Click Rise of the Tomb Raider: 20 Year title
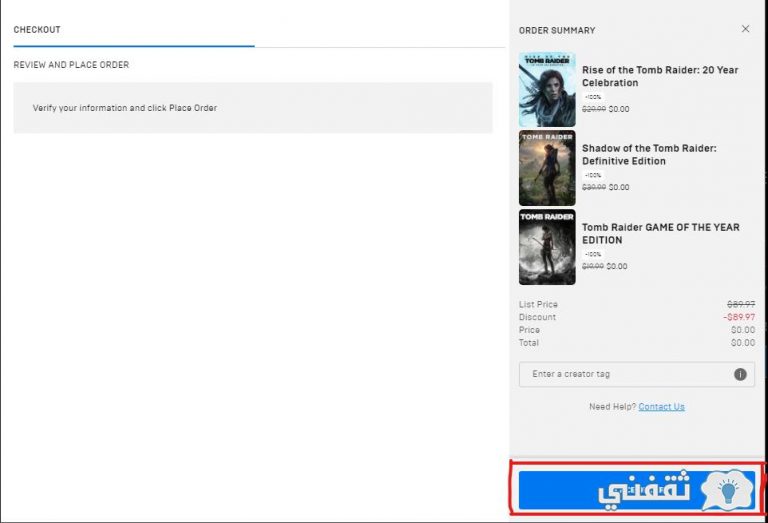The image size is (768, 523). click(660, 76)
